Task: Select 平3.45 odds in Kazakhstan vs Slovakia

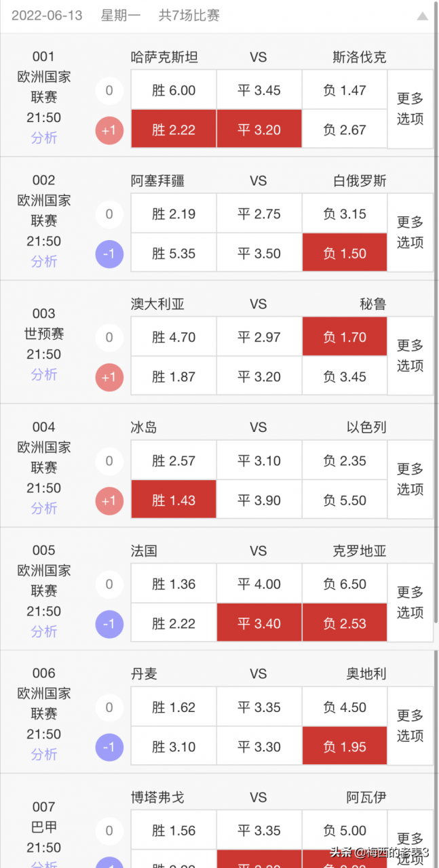Action: (x=259, y=90)
